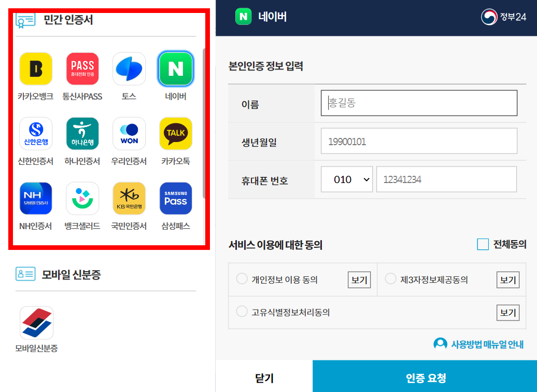This screenshot has width=537, height=392.
Task: Select the 토스 certificate icon
Action: click(129, 68)
